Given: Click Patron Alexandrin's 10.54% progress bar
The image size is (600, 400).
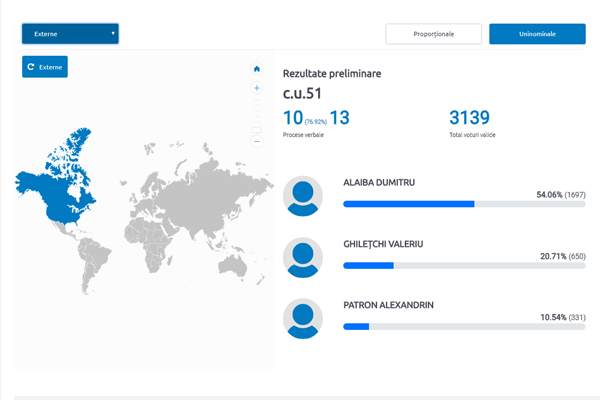Looking at the screenshot, I should pyautogui.click(x=464, y=326).
